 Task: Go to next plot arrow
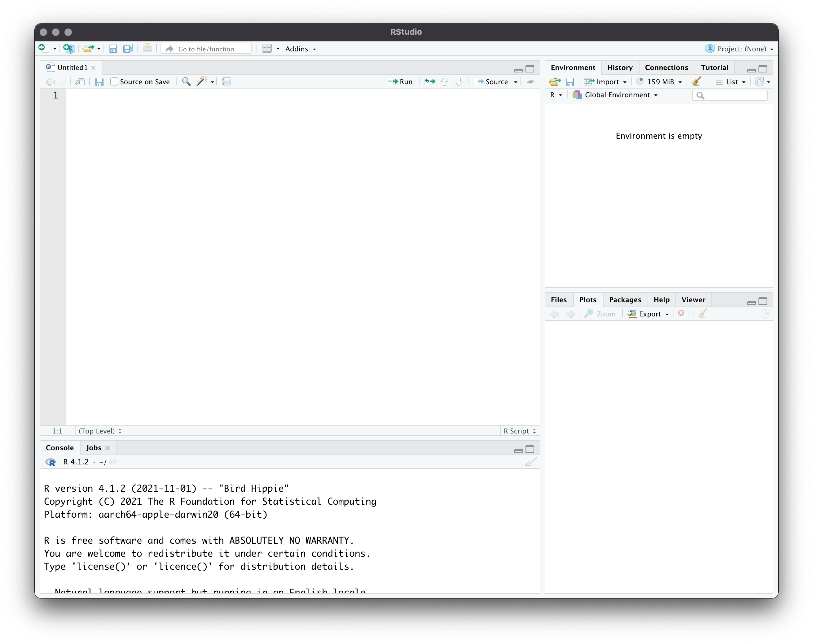[x=570, y=314]
